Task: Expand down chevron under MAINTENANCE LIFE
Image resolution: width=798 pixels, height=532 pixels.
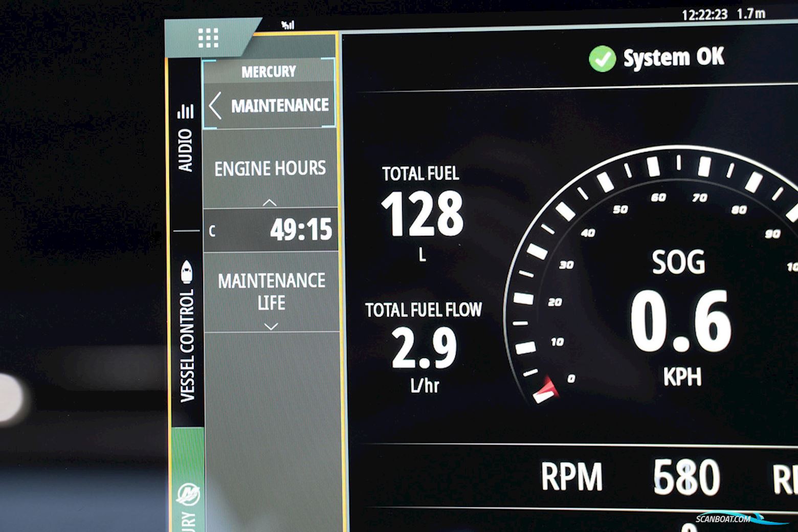Action: [271, 326]
